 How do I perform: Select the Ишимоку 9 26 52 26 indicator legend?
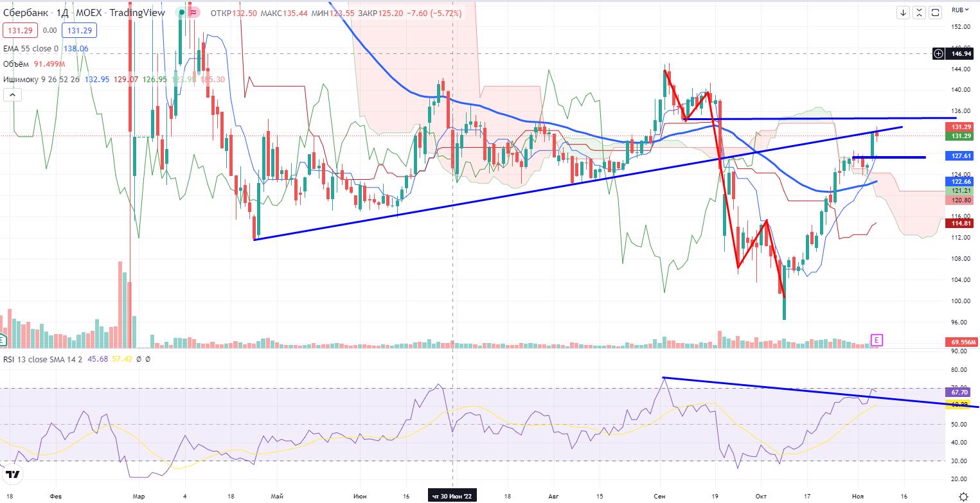(40, 79)
